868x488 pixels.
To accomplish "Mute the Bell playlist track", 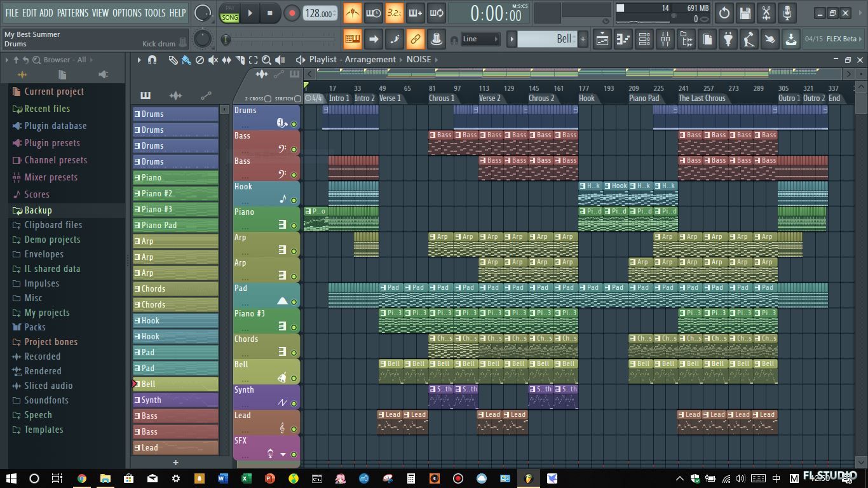I will click(x=294, y=378).
